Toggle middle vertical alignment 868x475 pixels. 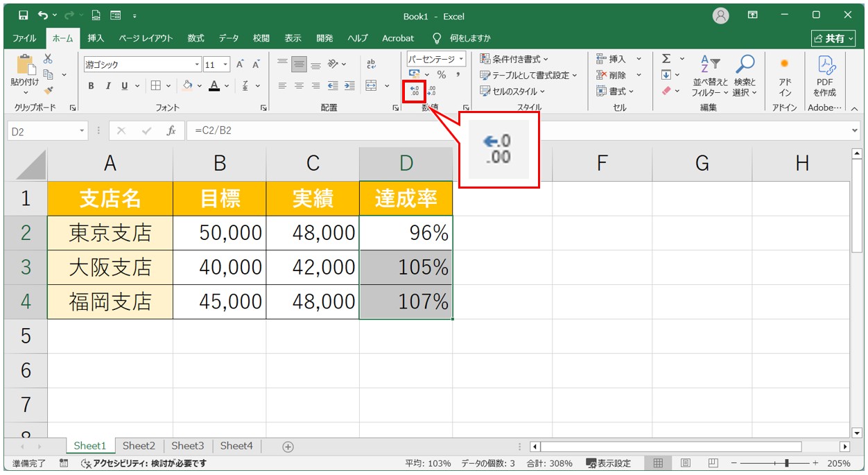click(x=300, y=64)
